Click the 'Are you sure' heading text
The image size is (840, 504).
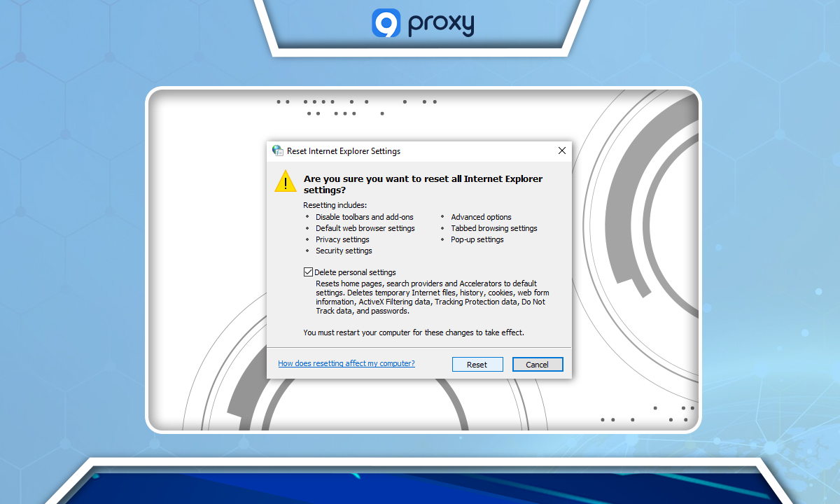click(423, 184)
